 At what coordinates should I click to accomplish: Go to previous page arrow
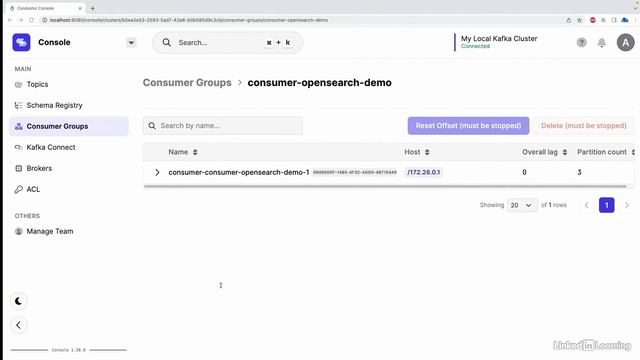click(587, 205)
